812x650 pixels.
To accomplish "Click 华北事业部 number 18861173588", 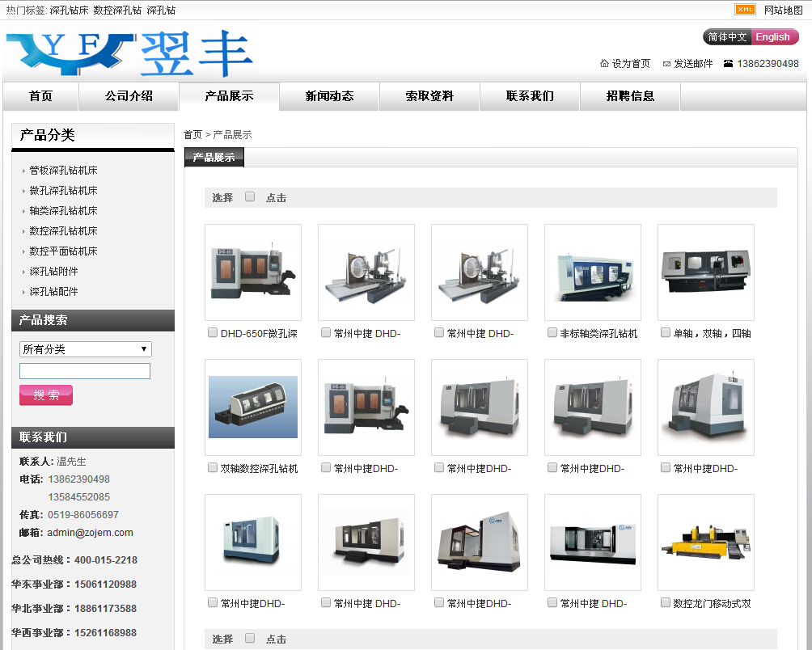I will [x=106, y=609].
